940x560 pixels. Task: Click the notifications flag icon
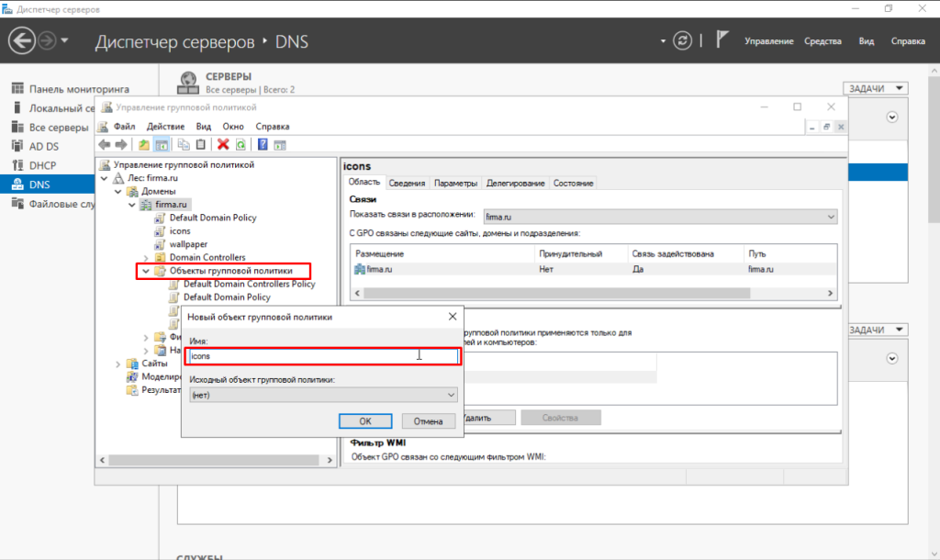click(x=722, y=40)
